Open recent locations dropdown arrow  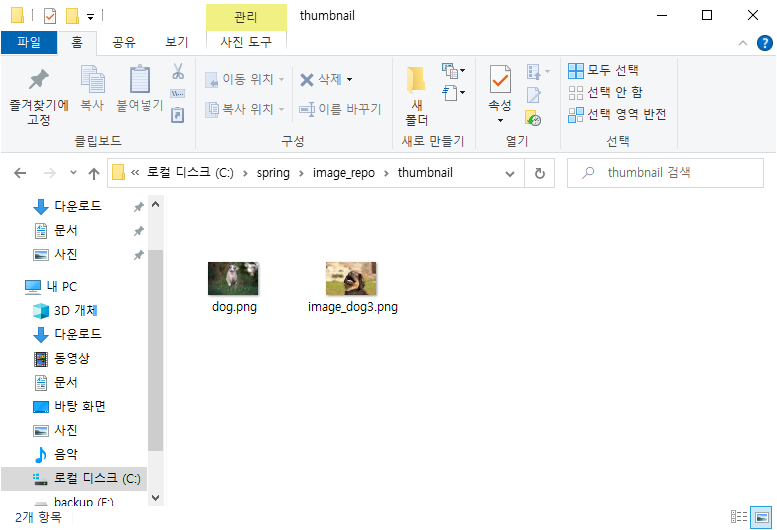tap(73, 173)
